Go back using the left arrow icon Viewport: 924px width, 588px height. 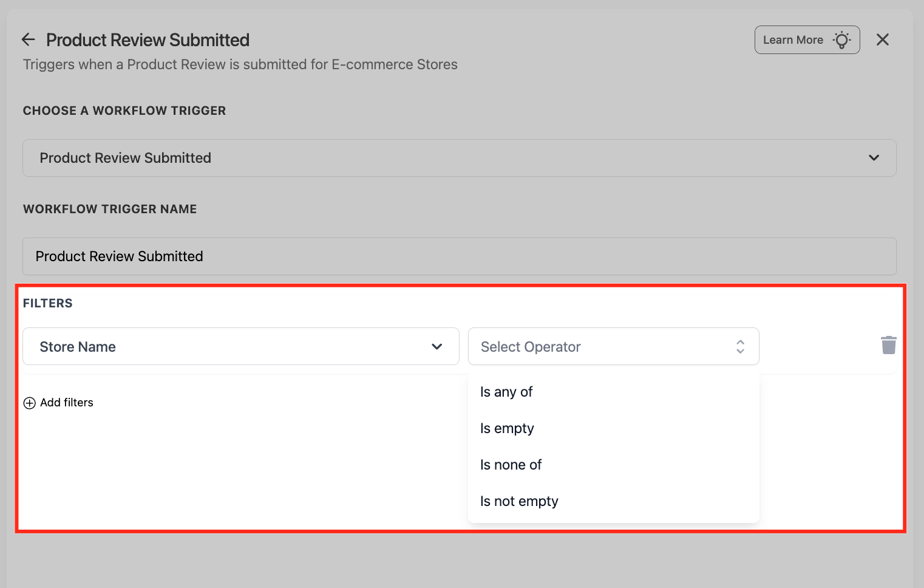click(x=29, y=39)
